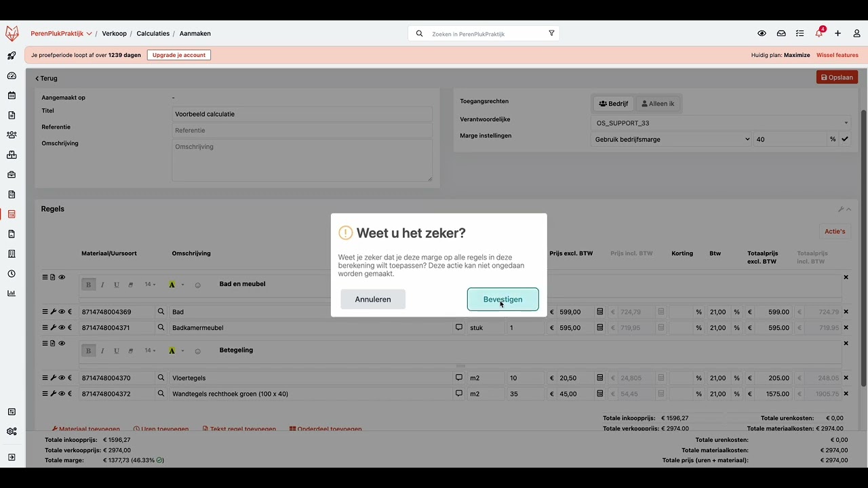Click the wrench icon on Badkamermeubel row
Image resolution: width=868 pixels, height=488 pixels.
[54, 327]
